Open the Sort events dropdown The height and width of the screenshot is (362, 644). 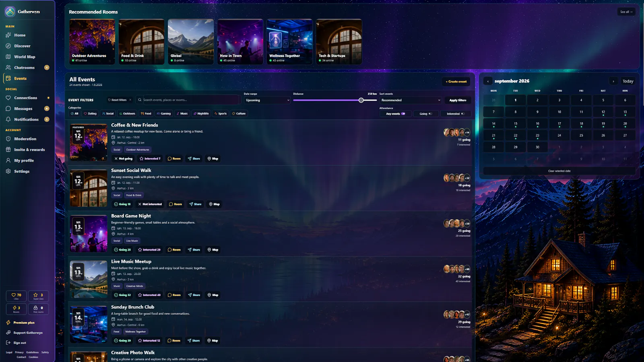pos(411,100)
